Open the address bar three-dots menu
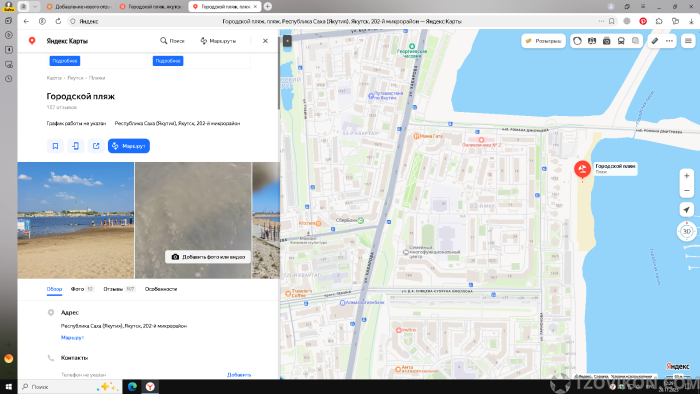This screenshot has height=394, width=700. coord(601,21)
